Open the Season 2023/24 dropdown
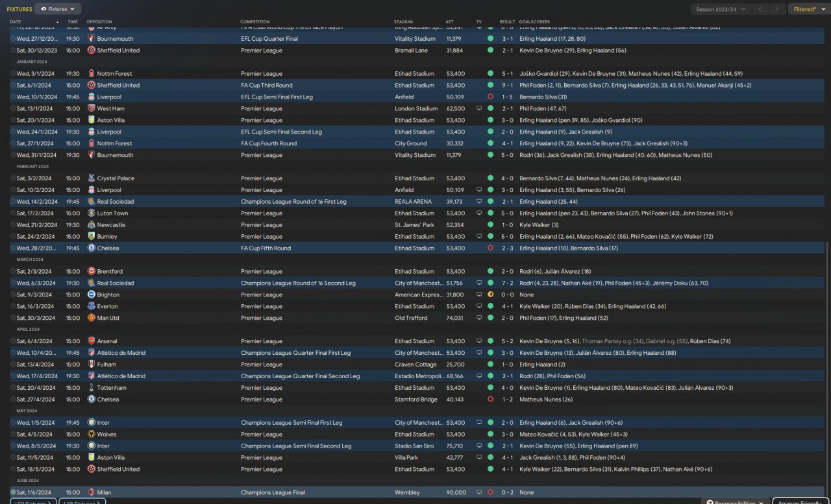The width and height of the screenshot is (831, 504). pyautogui.click(x=721, y=9)
